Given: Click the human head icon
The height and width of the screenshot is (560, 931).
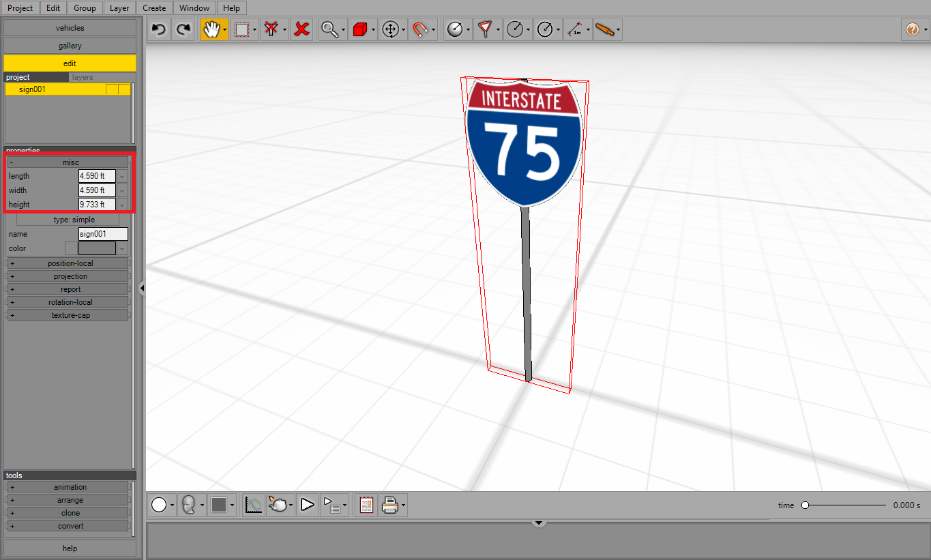Looking at the screenshot, I should tap(188, 505).
